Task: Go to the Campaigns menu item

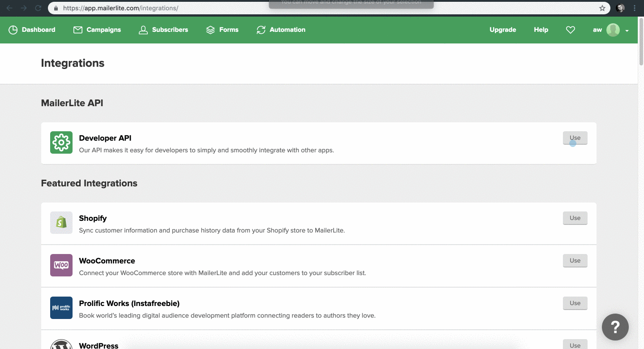Action: coord(97,30)
